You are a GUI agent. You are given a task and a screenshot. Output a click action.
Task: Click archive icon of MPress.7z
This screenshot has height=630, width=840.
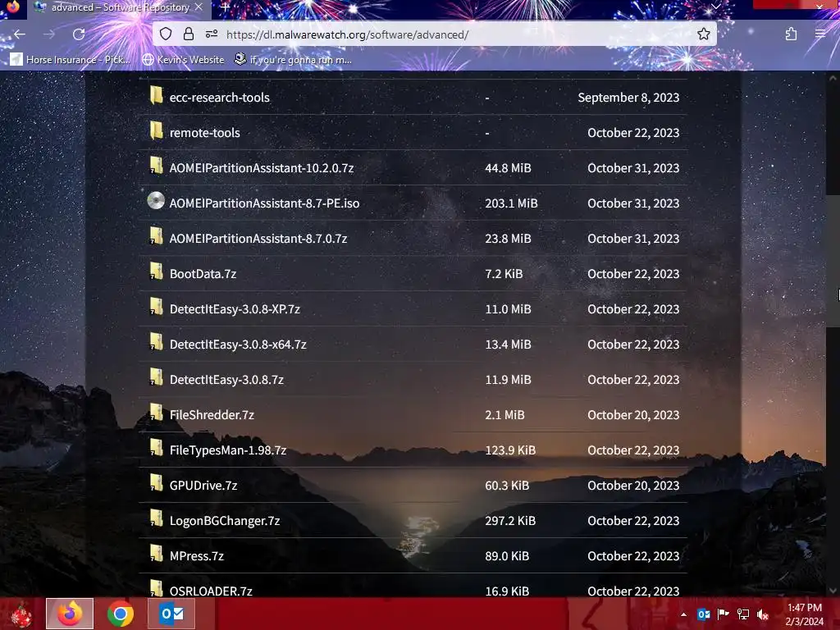point(156,554)
